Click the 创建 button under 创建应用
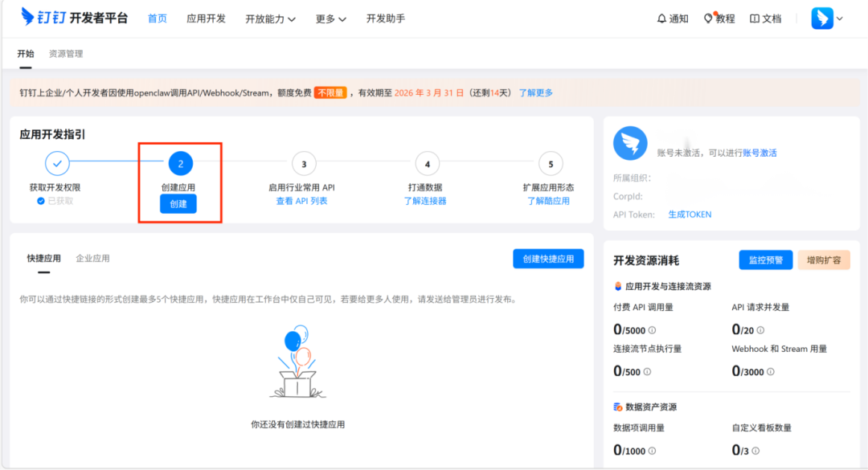This screenshot has width=868, height=470. click(x=179, y=204)
